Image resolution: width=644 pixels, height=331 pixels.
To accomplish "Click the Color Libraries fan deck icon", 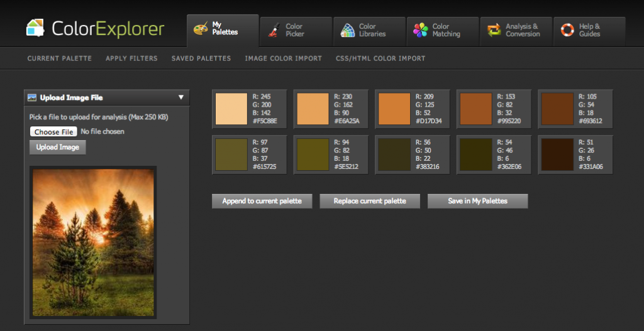I will [x=347, y=30].
